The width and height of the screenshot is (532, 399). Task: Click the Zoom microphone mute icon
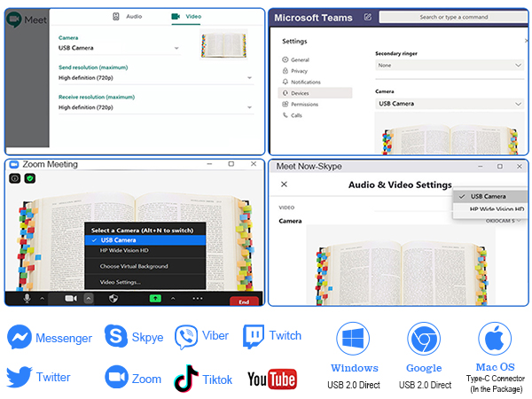27,300
